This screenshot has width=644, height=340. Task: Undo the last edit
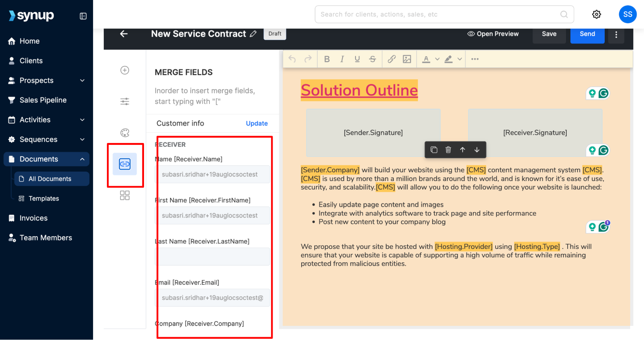[292, 59]
